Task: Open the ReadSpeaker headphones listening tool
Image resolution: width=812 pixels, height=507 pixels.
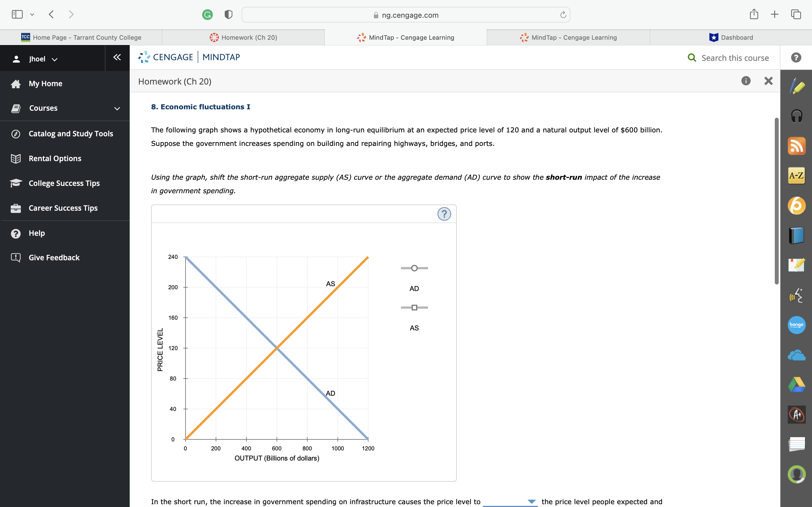Action: (796, 116)
